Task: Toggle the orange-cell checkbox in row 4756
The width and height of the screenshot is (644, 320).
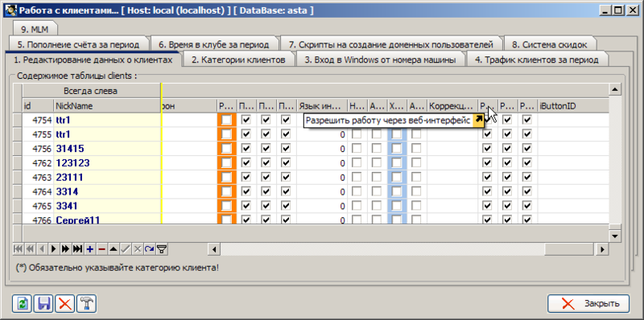Action: point(226,149)
